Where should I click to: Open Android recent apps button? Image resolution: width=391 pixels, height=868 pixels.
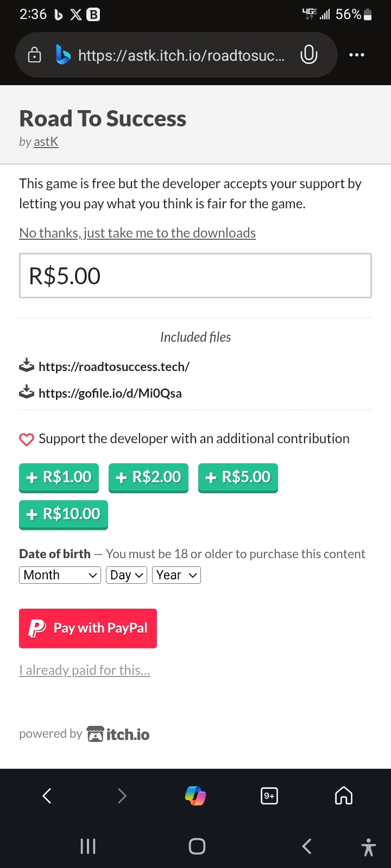[x=88, y=846]
